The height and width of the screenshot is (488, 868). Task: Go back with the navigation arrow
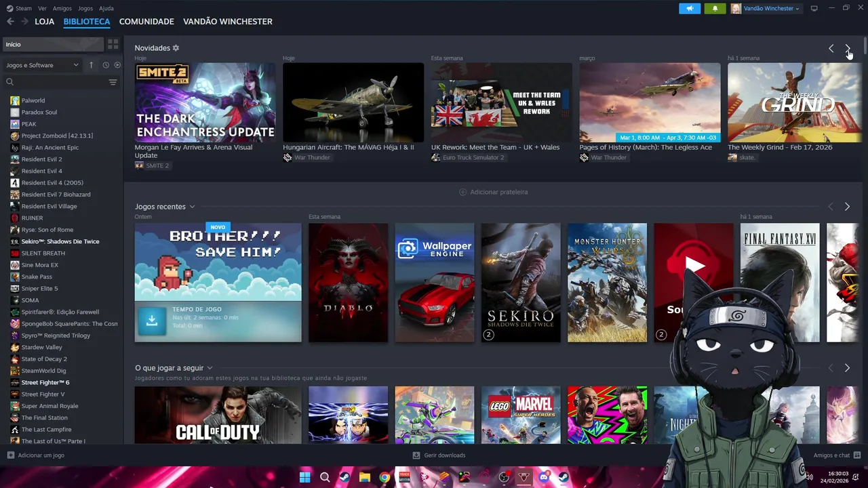(10, 22)
